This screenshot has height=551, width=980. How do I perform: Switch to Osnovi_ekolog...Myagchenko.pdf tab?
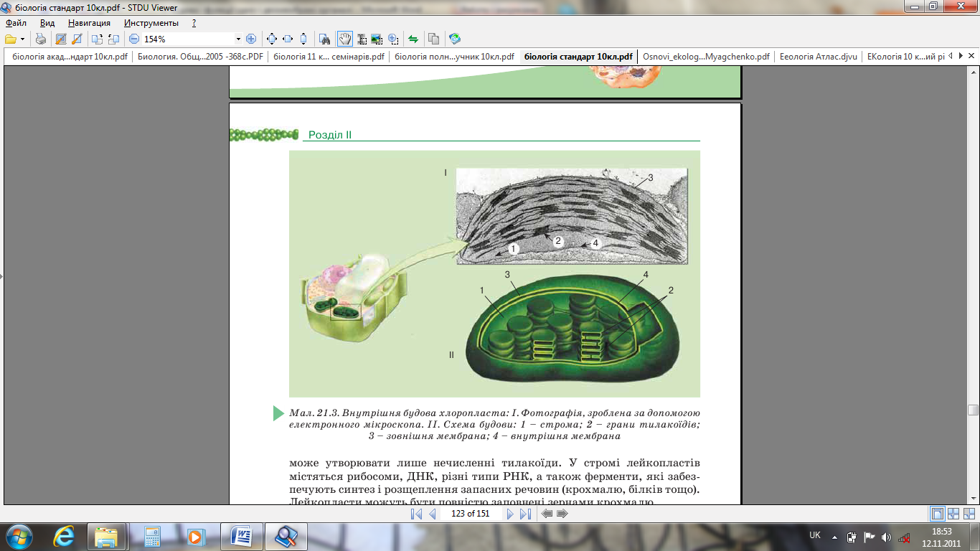coord(706,57)
